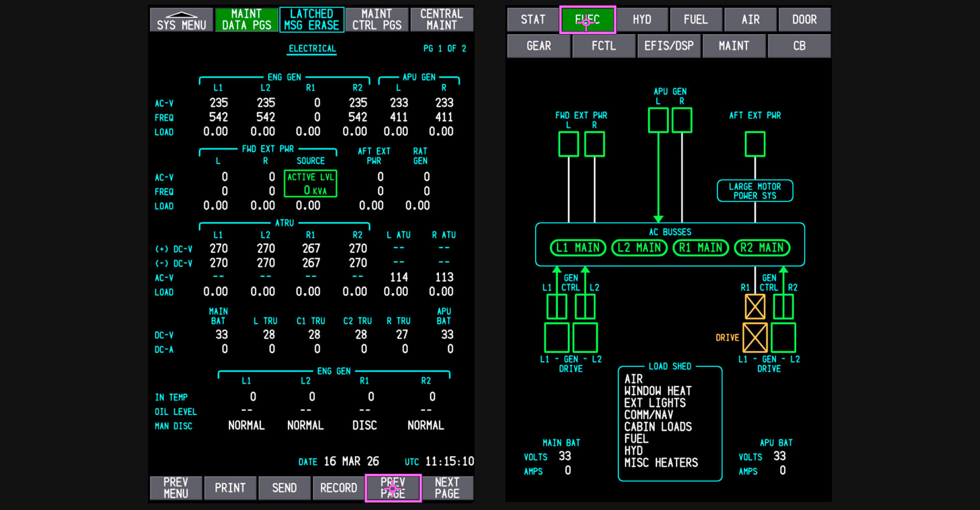Go to PREV PAGE
The image size is (980, 510).
(393, 488)
